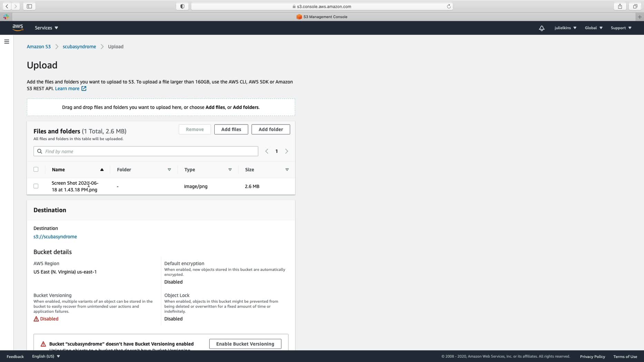
Task: Open a new Safari tab
Action: (x=640, y=17)
